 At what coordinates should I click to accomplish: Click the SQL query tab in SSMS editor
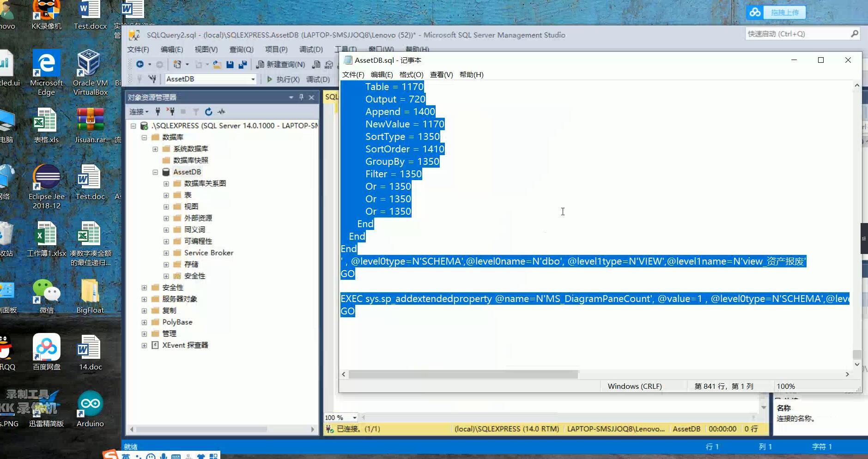(331, 97)
